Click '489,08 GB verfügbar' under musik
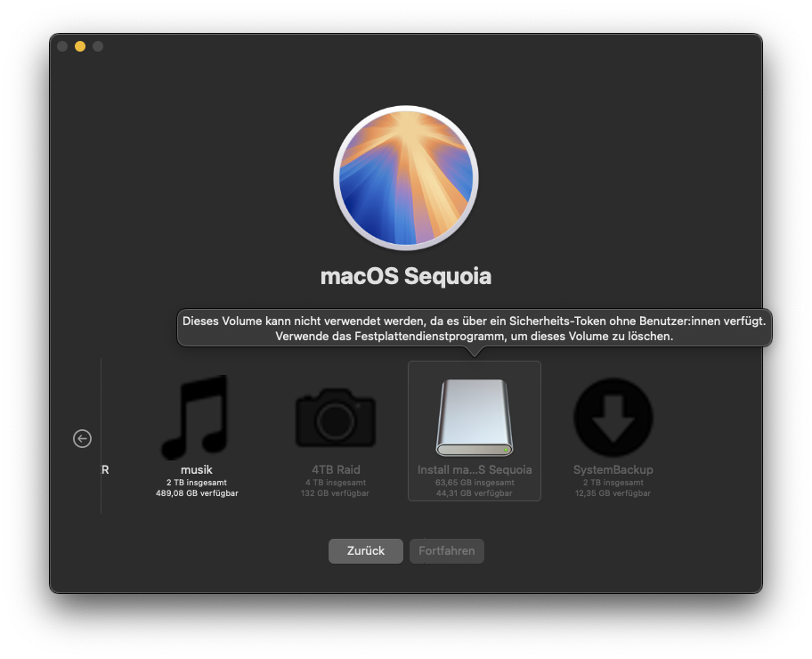Screen dimensions: 812x659 click(x=197, y=493)
